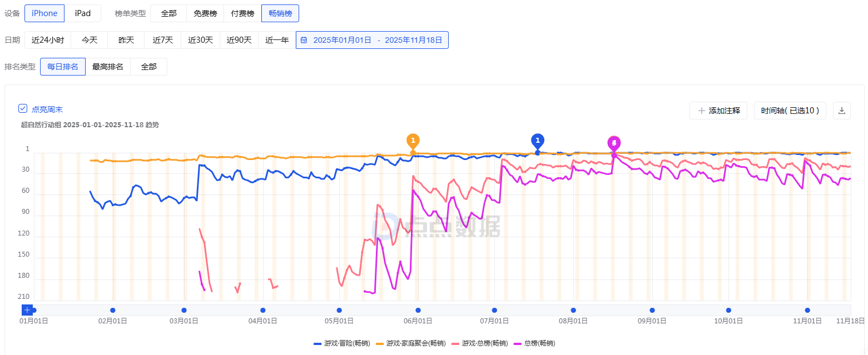Open the 时间轴(已选10) dropdown
The width and height of the screenshot is (868, 355).
(790, 111)
